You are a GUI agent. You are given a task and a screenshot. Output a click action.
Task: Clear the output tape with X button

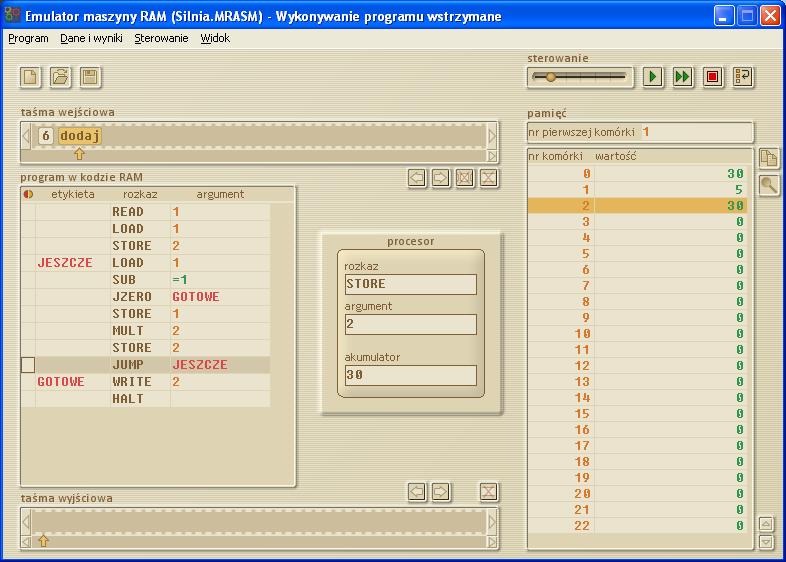point(489,492)
